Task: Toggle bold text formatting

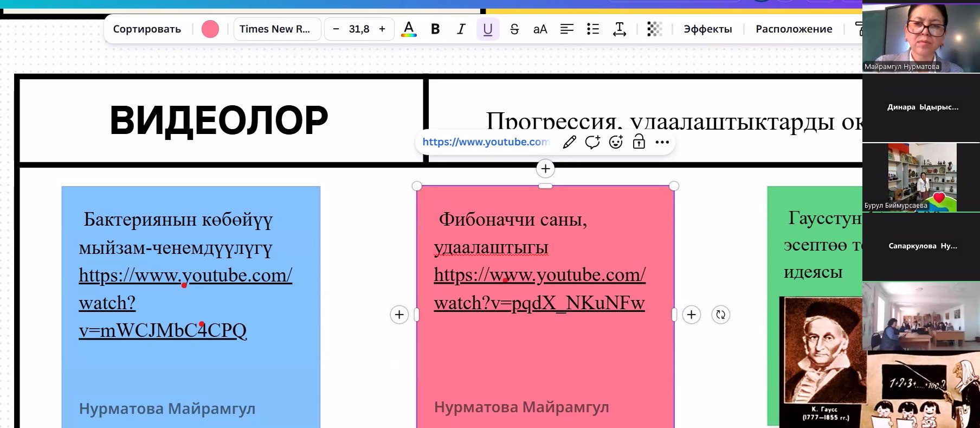Action: [x=435, y=29]
